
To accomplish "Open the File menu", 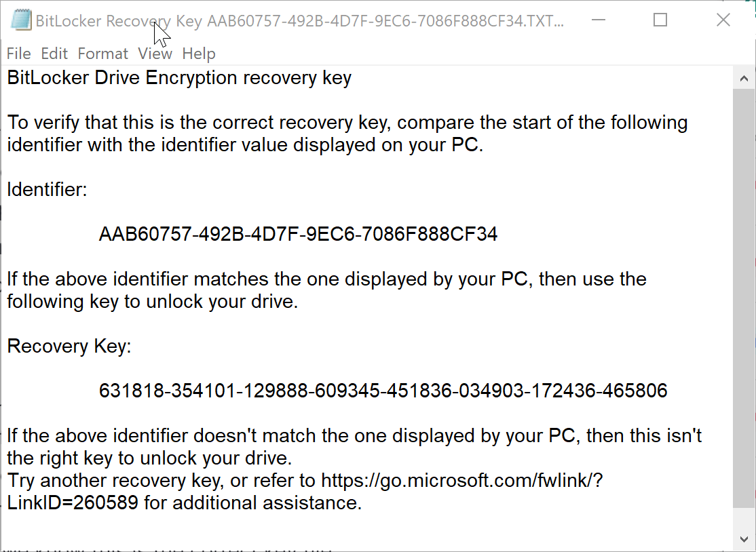I will pos(18,54).
